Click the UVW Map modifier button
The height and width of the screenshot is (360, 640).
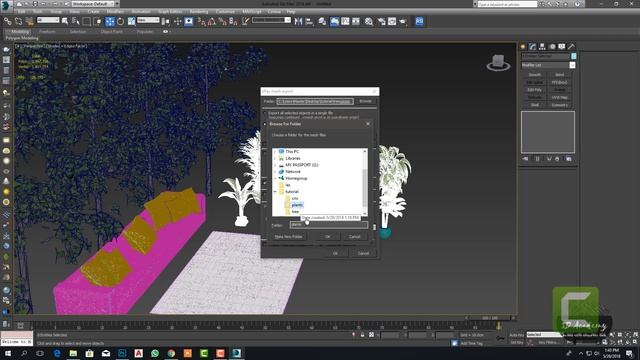click(x=560, y=98)
